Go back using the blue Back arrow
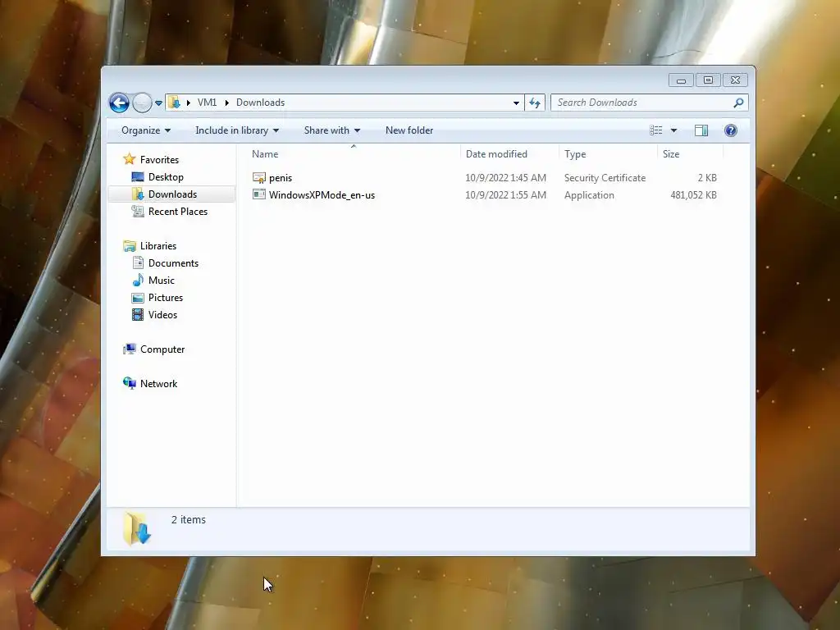The height and width of the screenshot is (630, 840). [x=119, y=103]
